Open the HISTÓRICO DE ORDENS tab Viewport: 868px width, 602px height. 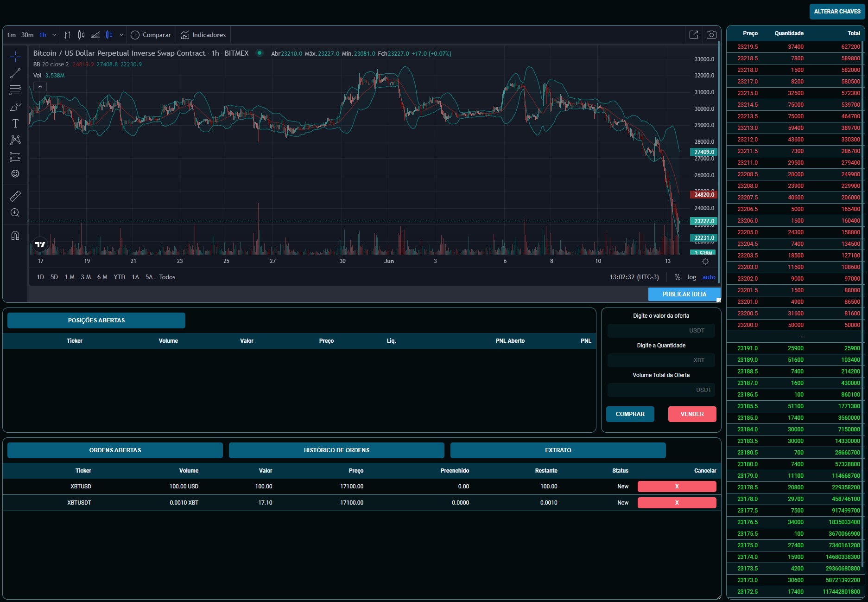tap(336, 450)
